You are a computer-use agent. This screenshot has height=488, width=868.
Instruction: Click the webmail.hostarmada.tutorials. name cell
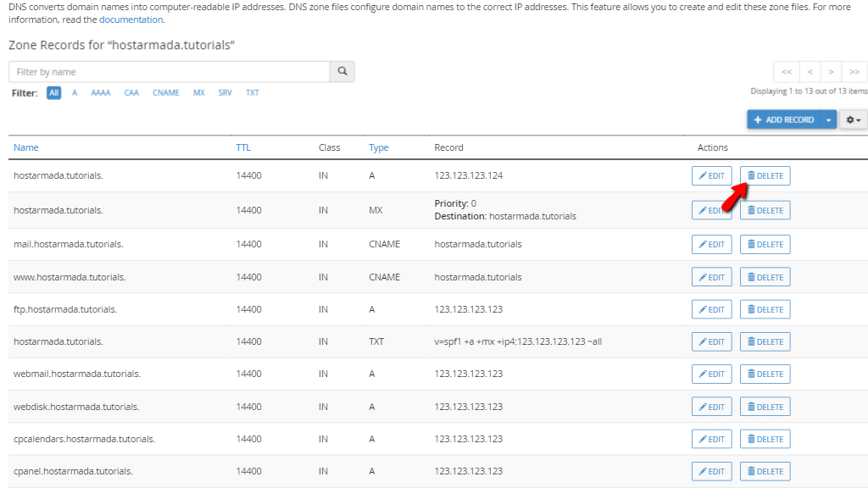pos(77,374)
